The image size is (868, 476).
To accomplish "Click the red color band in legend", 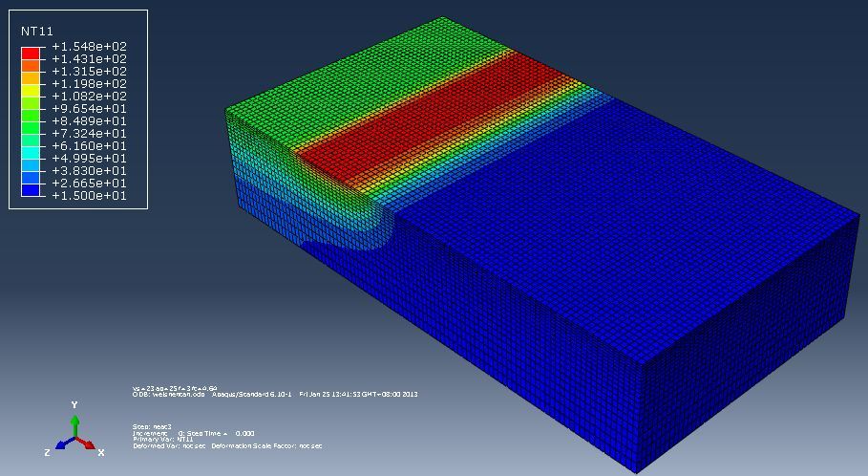I will coord(32,53).
